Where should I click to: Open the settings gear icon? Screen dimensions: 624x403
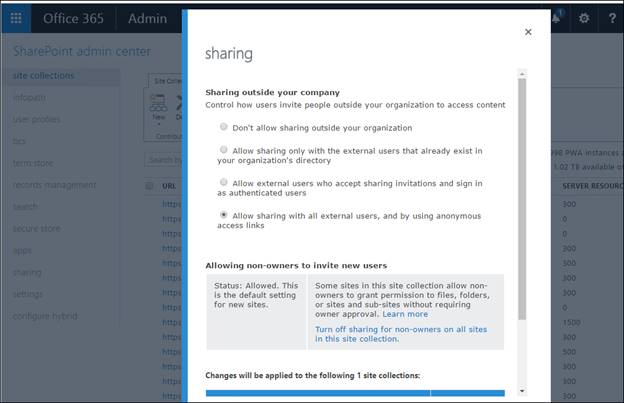pos(585,18)
